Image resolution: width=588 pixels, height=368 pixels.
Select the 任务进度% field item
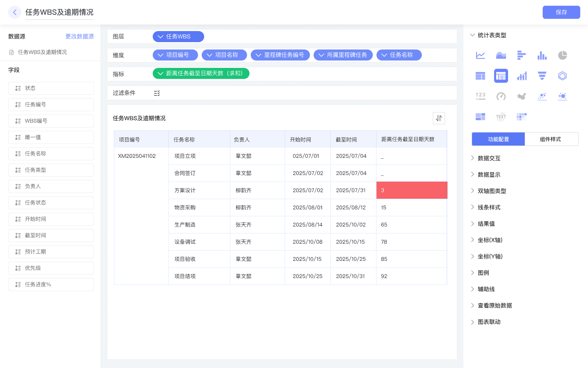[51, 285]
